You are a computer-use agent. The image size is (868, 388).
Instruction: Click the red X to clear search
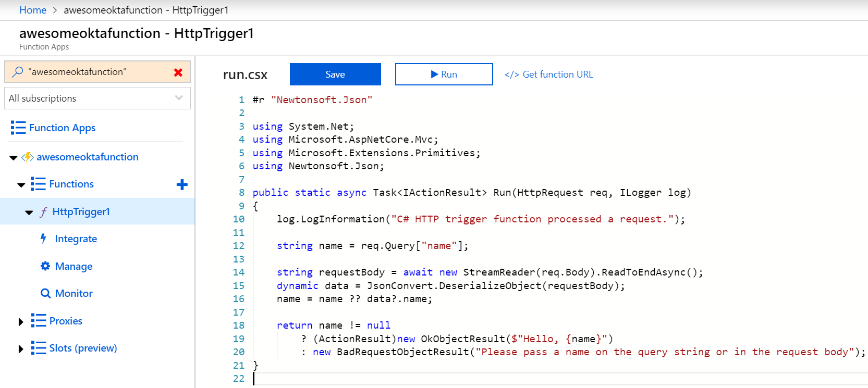pos(178,72)
